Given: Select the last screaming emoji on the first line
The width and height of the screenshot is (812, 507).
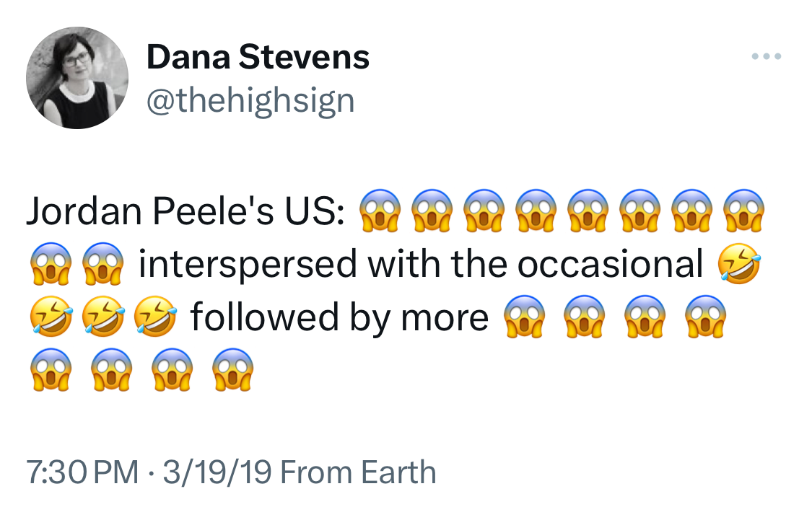Looking at the screenshot, I should point(743,211).
